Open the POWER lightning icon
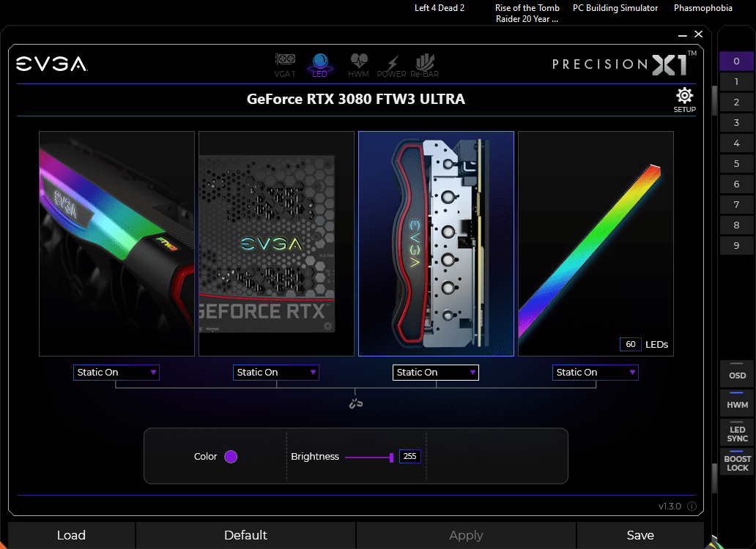This screenshot has width=756, height=549. coord(391,66)
